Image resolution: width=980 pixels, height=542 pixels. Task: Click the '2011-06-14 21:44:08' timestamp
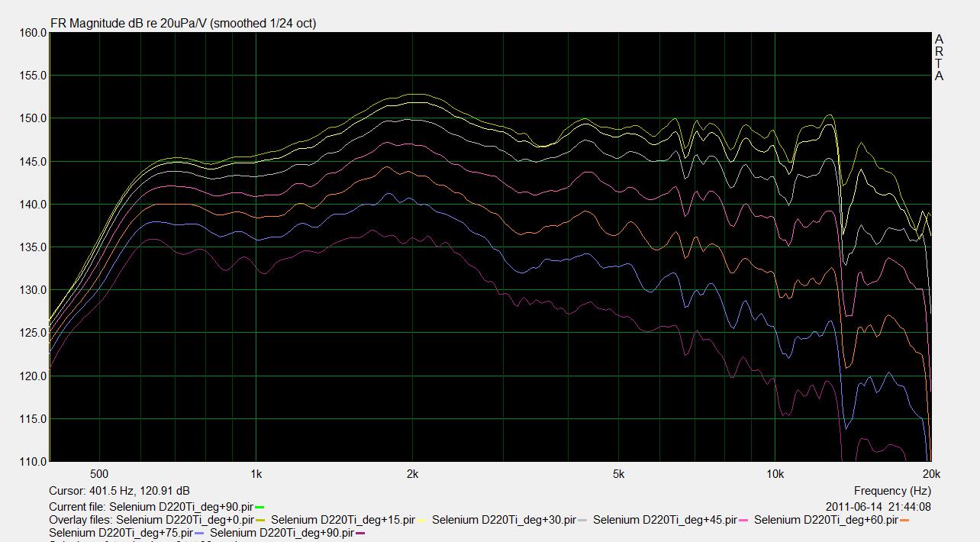click(878, 507)
